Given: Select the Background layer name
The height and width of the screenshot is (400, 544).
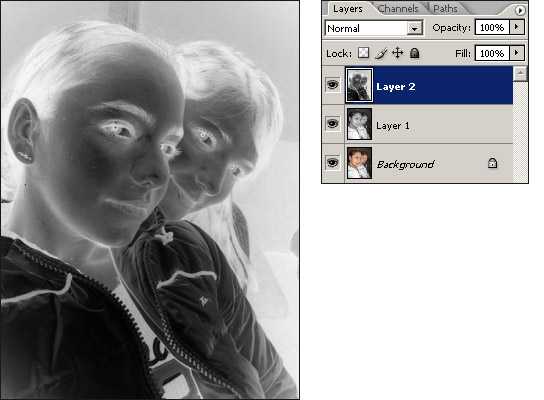Looking at the screenshot, I should pos(405,164).
